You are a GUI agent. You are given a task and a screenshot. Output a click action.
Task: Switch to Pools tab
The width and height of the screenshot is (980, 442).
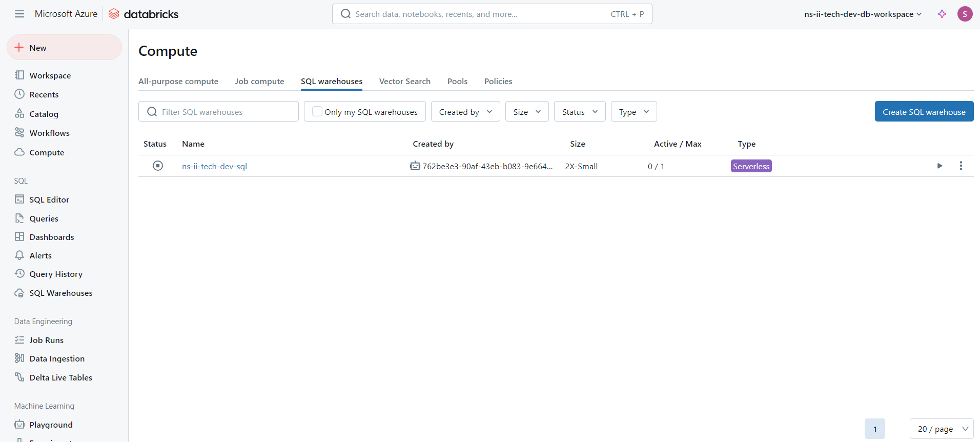coord(457,81)
